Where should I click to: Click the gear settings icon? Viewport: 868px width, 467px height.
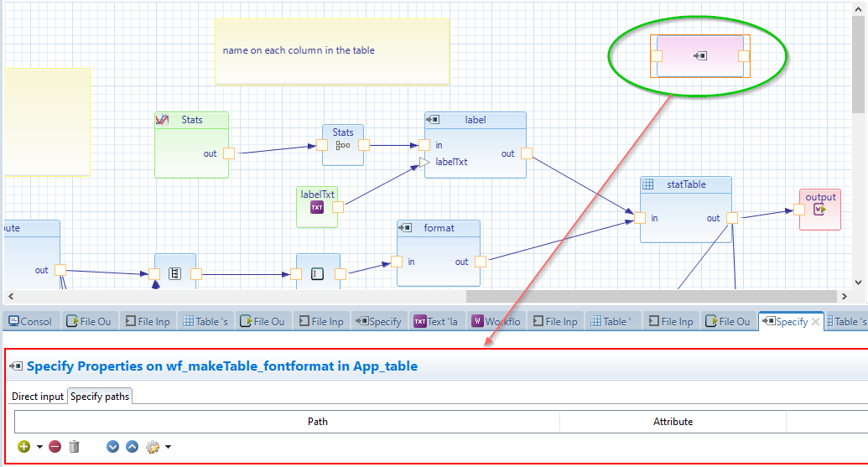[152, 447]
